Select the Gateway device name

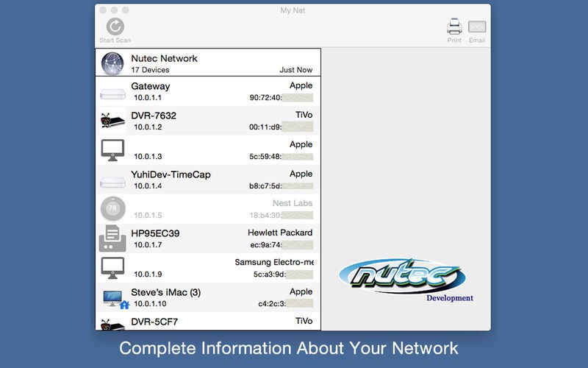[151, 86]
